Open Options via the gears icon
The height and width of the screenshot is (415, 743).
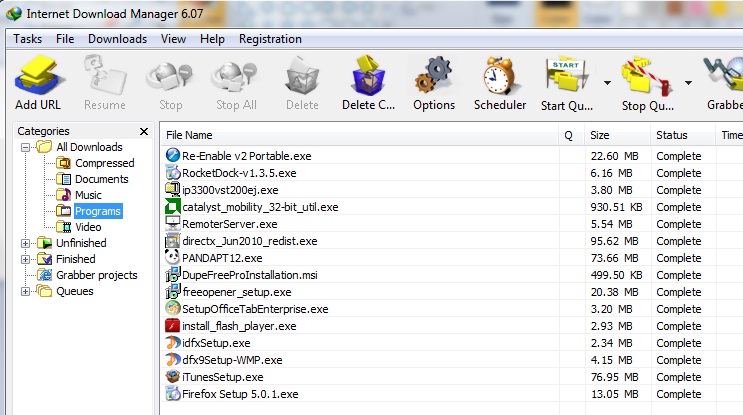click(433, 75)
